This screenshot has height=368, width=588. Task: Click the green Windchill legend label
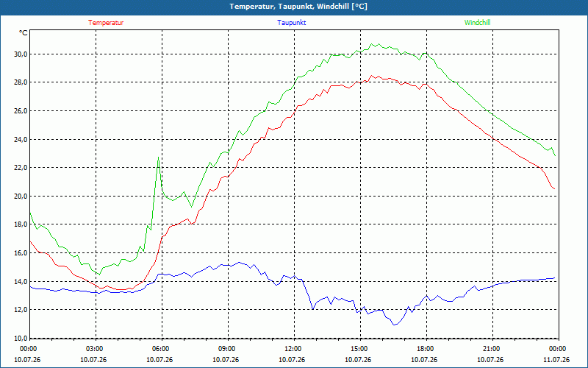(477, 23)
